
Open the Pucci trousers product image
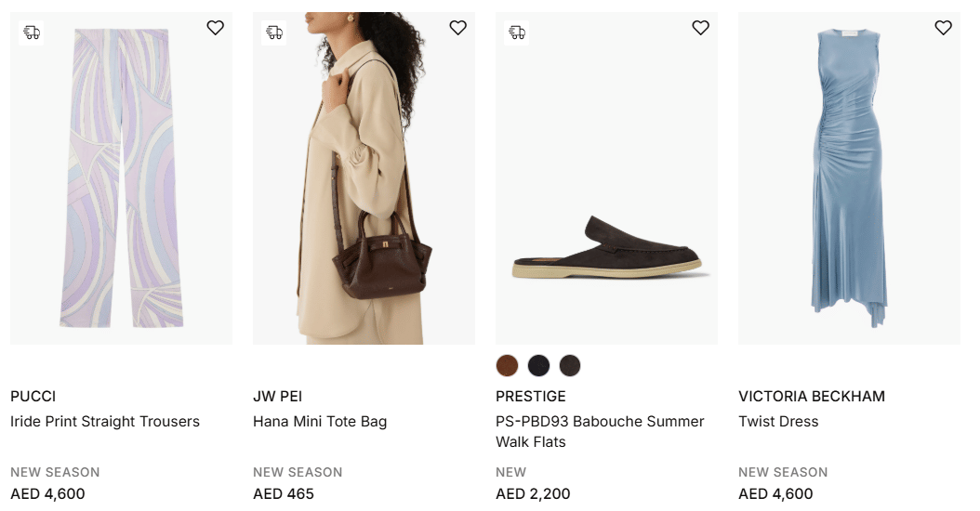[x=121, y=186]
